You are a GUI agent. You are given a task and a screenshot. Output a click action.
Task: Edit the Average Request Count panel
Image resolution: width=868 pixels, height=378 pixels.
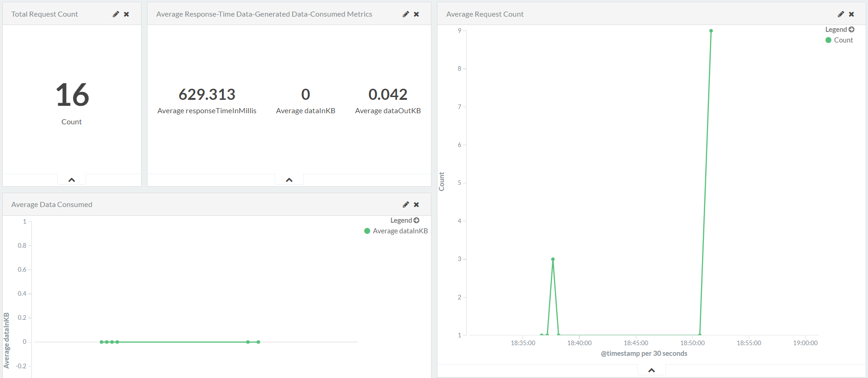841,14
